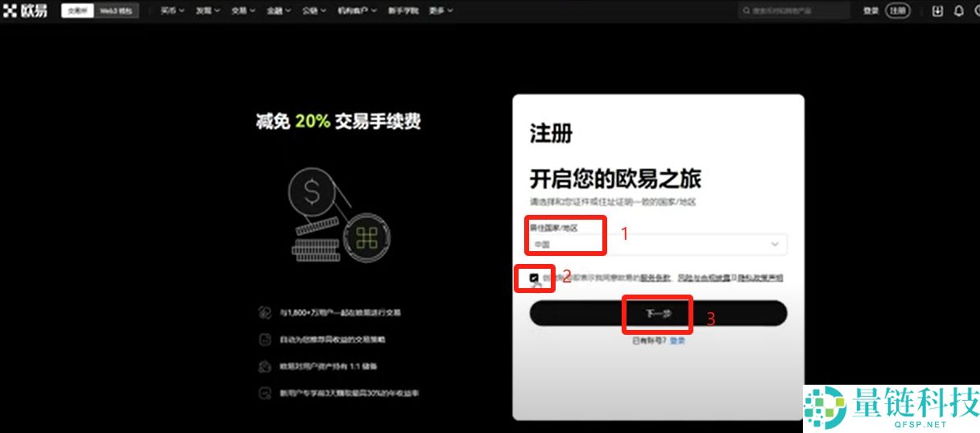Click the 1:1 储备 feature text
Viewport: 980px width, 433px height.
click(328, 366)
